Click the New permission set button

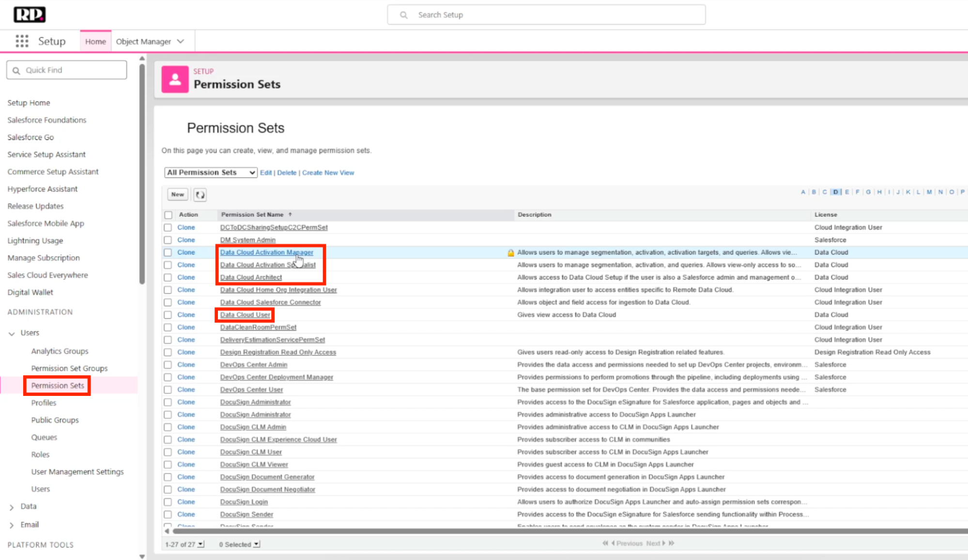178,195
